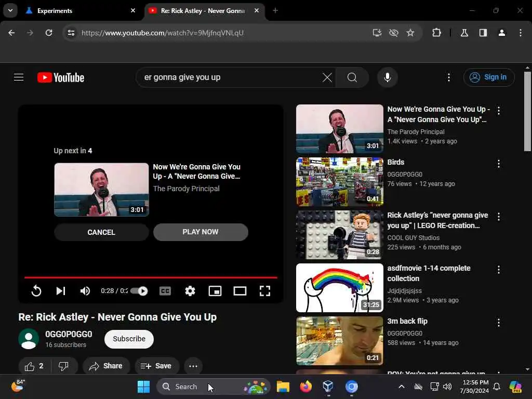Open the LEGO RE-creation video title

pos(437,220)
